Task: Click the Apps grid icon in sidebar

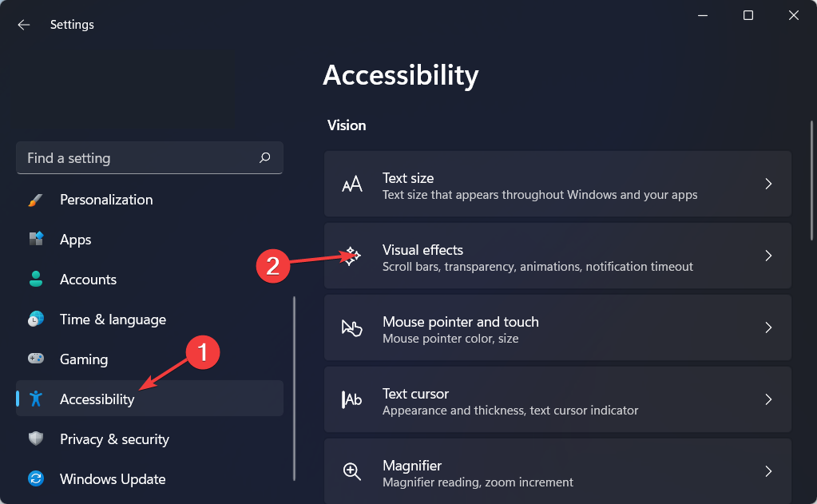Action: tap(35, 240)
